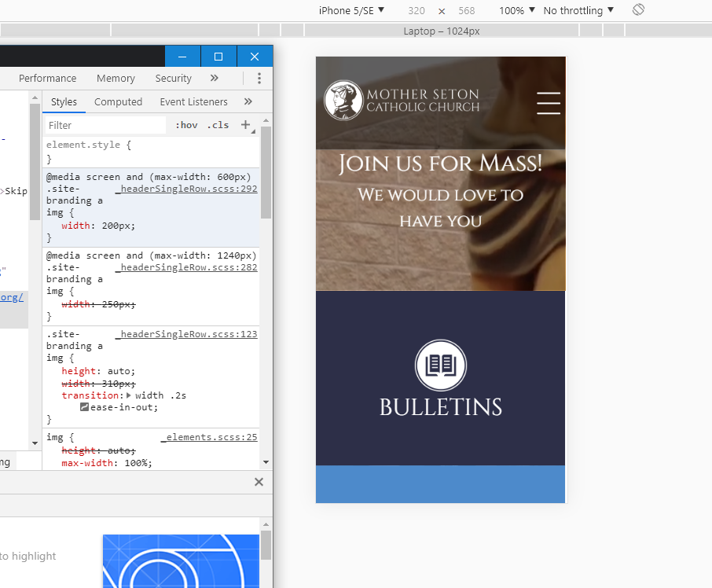Click the rotate device orientation icon
The width and height of the screenshot is (712, 588).
(639, 10)
